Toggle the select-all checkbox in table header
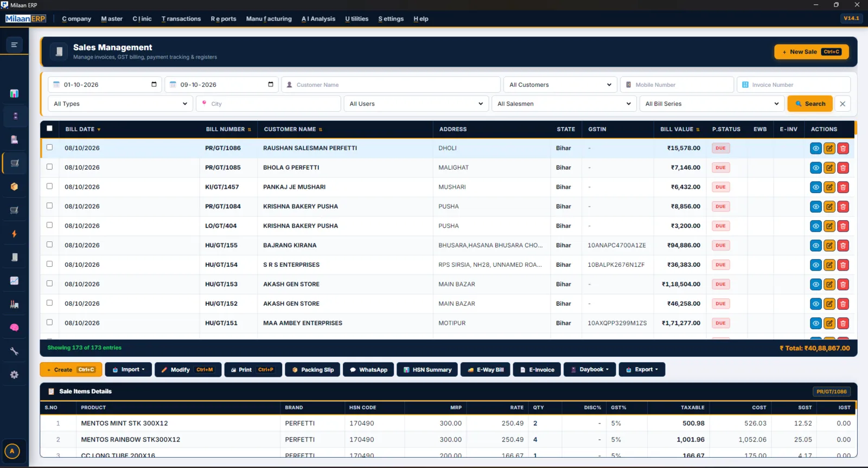The width and height of the screenshot is (868, 468). [49, 129]
